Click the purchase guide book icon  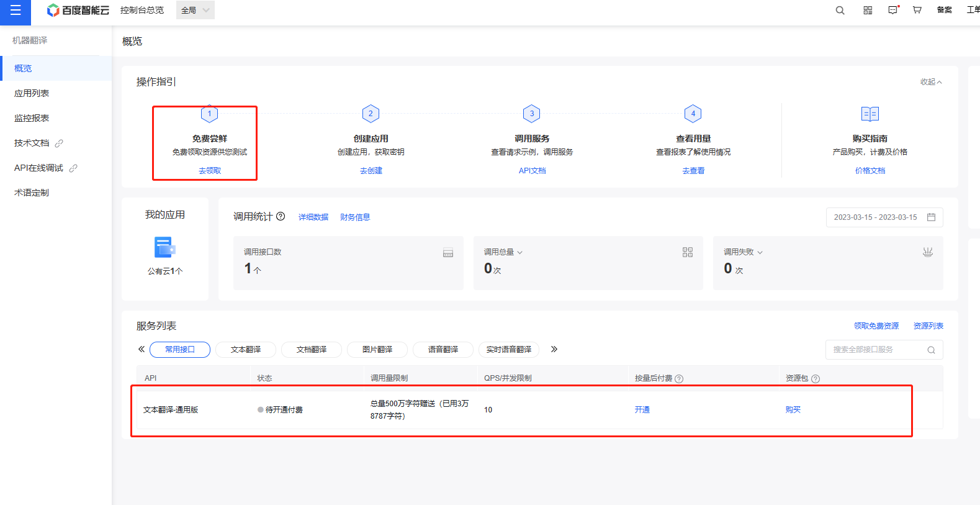870,114
